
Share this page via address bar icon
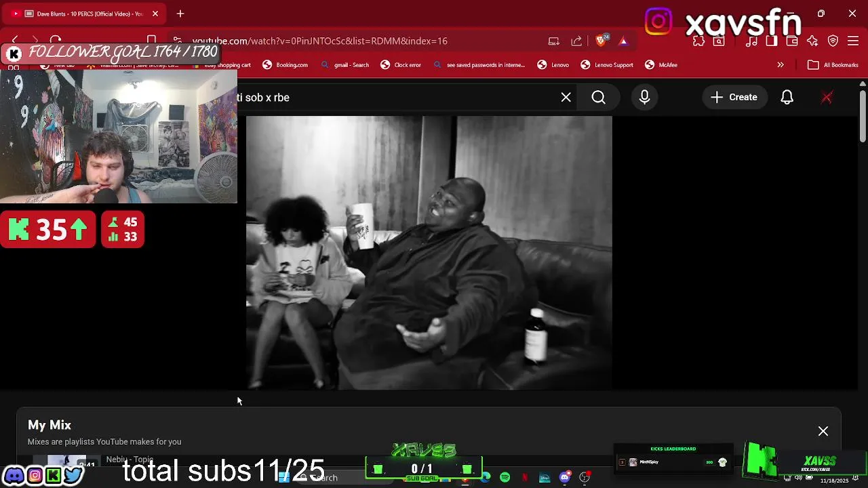pyautogui.click(x=577, y=41)
